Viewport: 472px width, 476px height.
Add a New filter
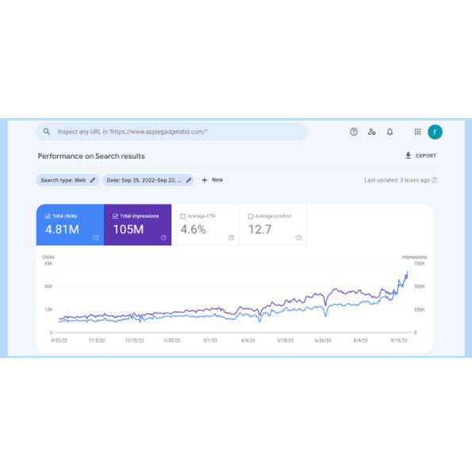coord(212,180)
